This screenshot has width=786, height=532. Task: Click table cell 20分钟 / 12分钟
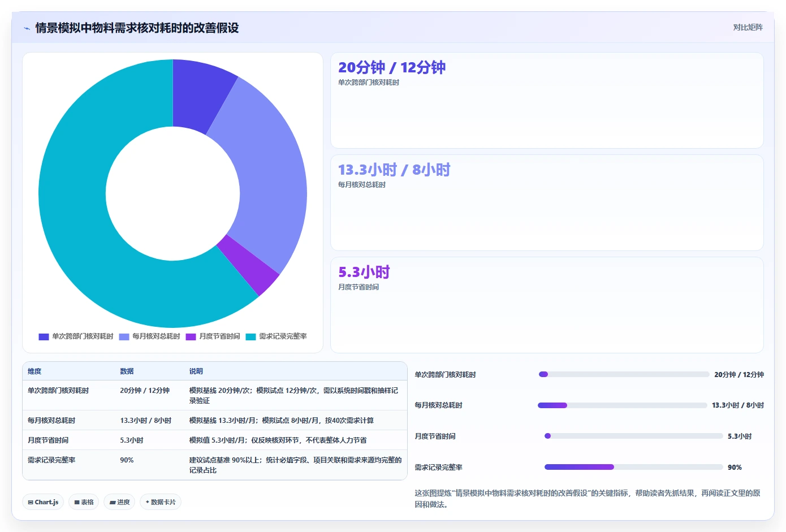pyautogui.click(x=145, y=391)
